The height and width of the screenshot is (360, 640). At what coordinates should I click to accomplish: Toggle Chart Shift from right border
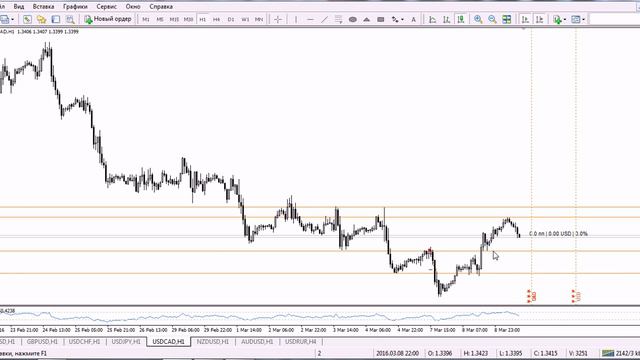(x=540, y=19)
